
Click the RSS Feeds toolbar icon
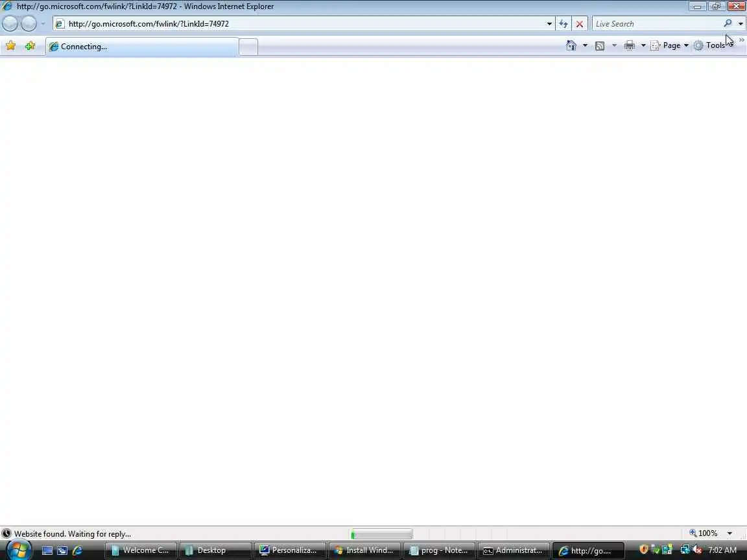click(x=600, y=46)
